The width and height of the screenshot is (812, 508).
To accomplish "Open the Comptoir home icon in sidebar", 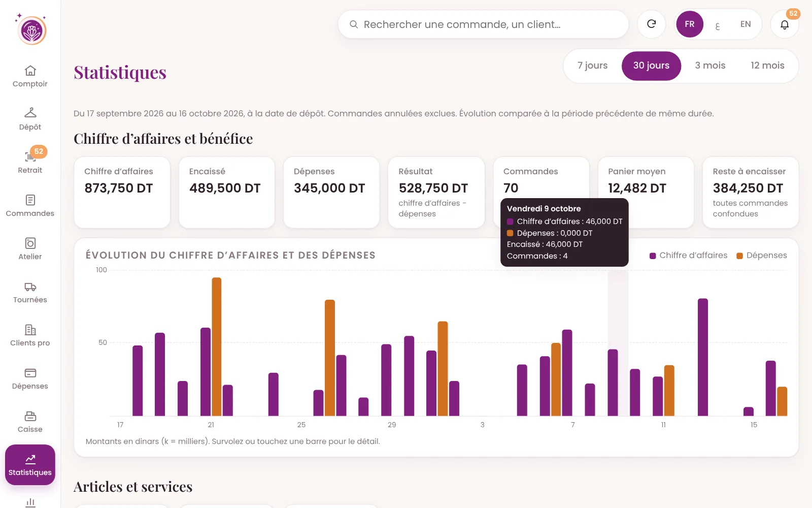I will click(x=30, y=71).
